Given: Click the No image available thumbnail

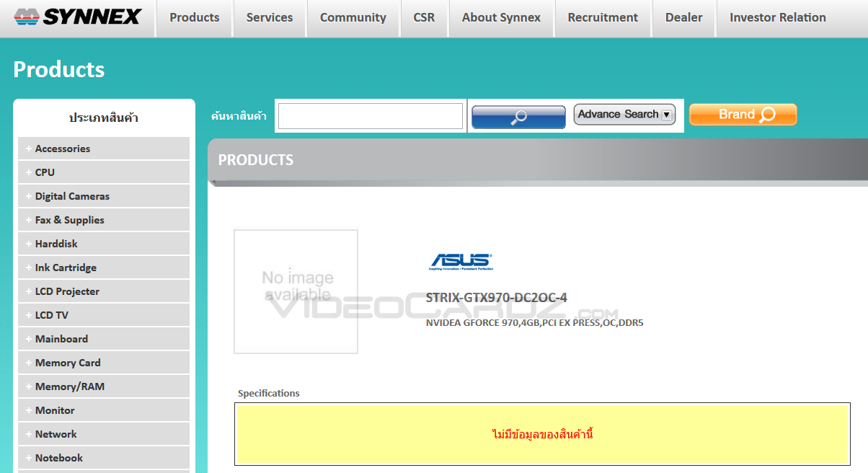Looking at the screenshot, I should (x=296, y=291).
